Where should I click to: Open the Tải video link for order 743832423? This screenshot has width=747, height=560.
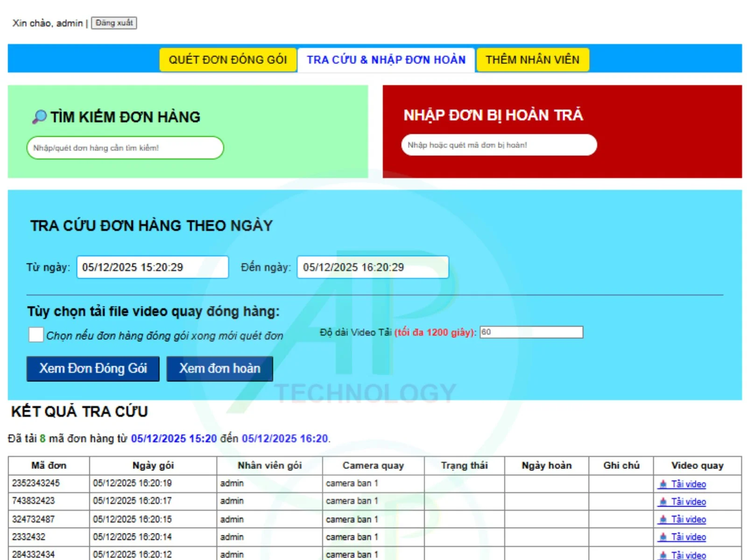coord(689,502)
